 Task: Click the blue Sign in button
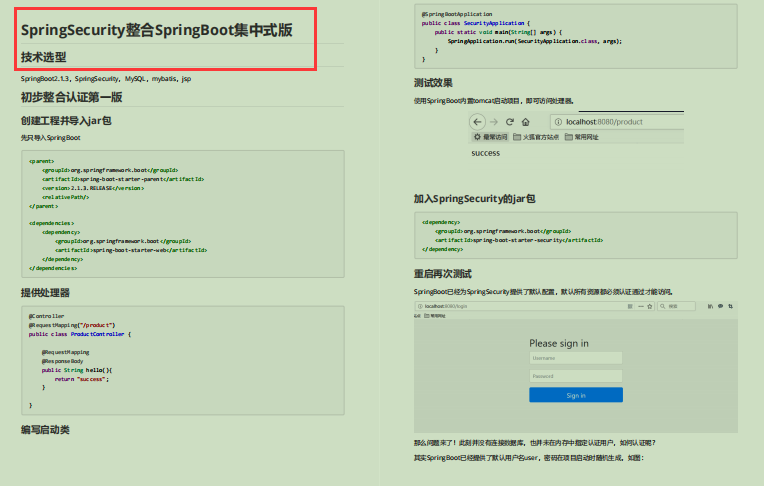[x=576, y=395]
